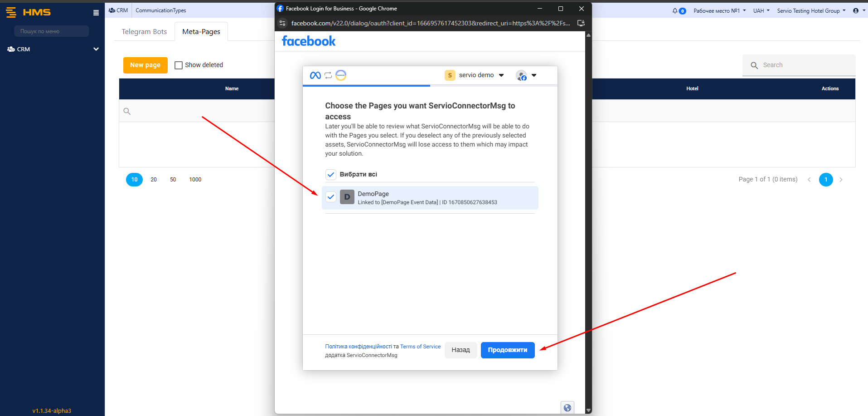Open the notifications bell icon
The height and width of the screenshot is (416, 868).
(x=675, y=11)
